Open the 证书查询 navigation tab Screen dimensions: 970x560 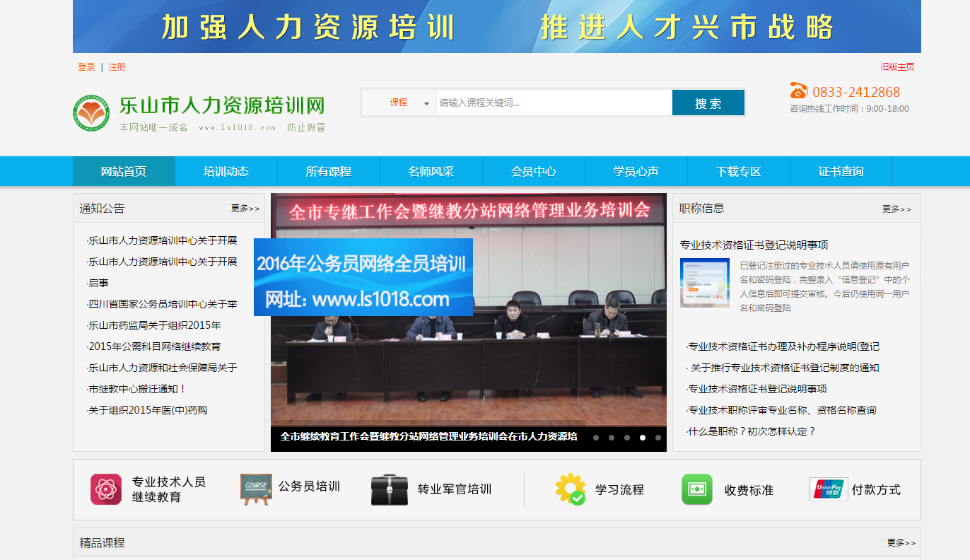point(841,171)
